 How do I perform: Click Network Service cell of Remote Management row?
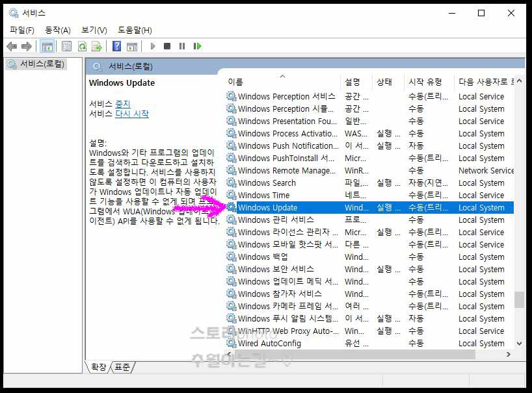tap(486, 170)
